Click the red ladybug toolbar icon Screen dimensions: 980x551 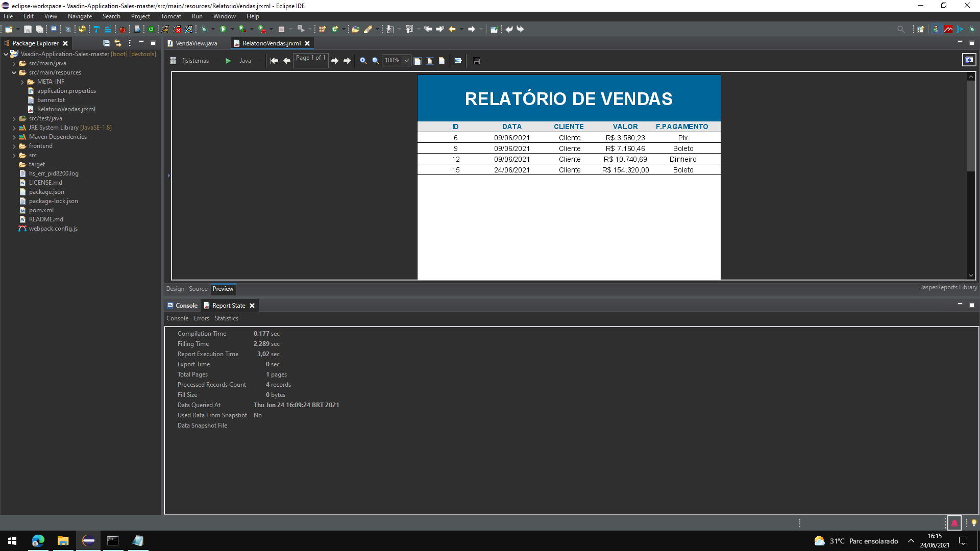point(122,29)
